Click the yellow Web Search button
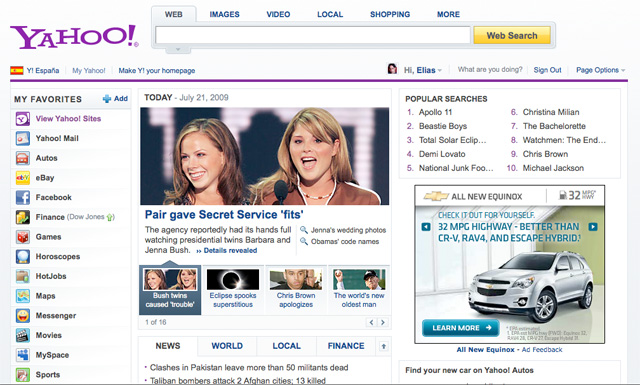This screenshot has height=385, width=640. coord(512,36)
